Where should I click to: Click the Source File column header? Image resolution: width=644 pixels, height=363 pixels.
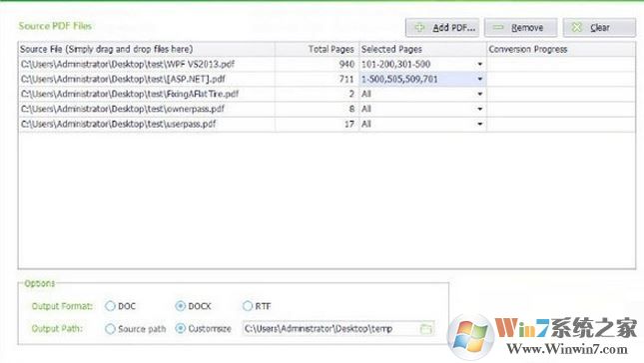point(147,49)
